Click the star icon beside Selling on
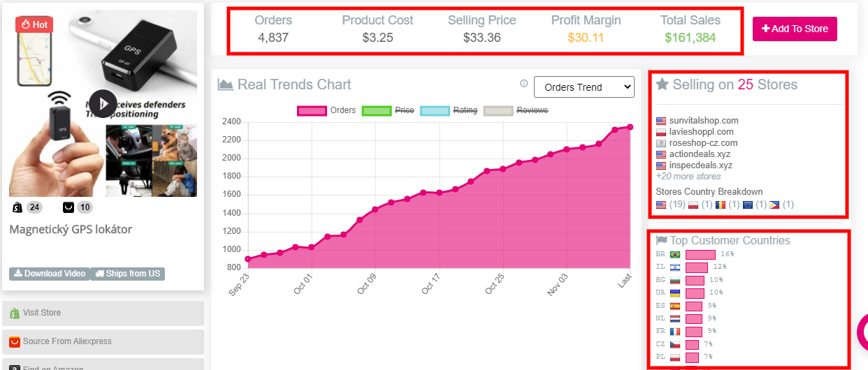The image size is (868, 370). pos(663,84)
